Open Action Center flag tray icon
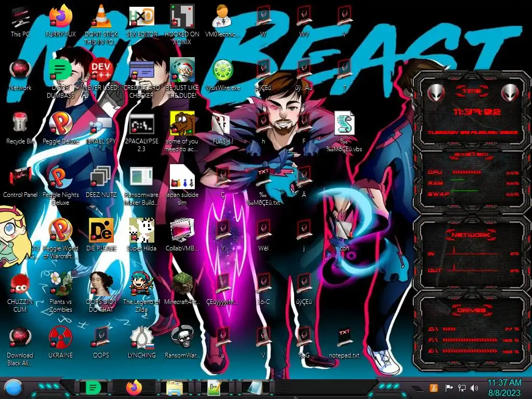This screenshot has height=399, width=532. pos(449,388)
